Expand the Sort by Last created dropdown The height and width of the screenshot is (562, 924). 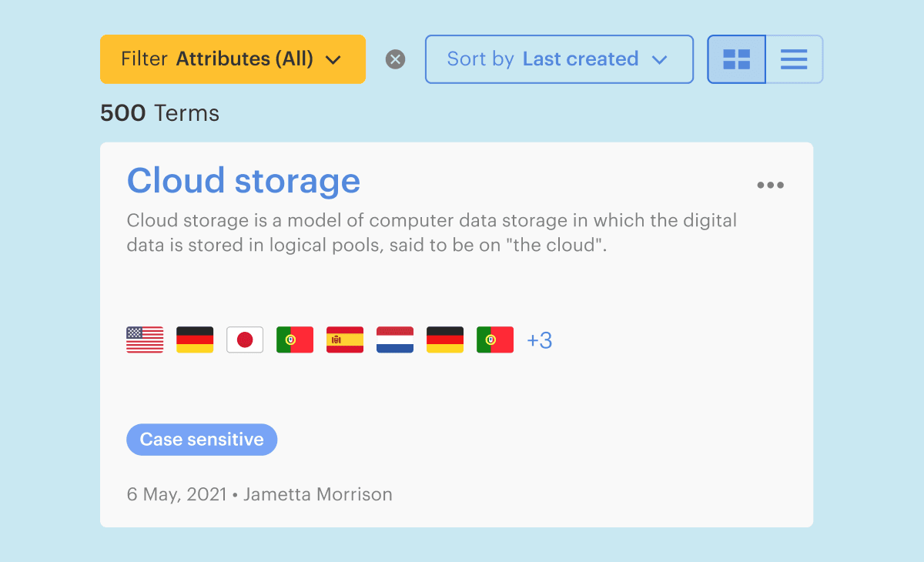coord(558,59)
